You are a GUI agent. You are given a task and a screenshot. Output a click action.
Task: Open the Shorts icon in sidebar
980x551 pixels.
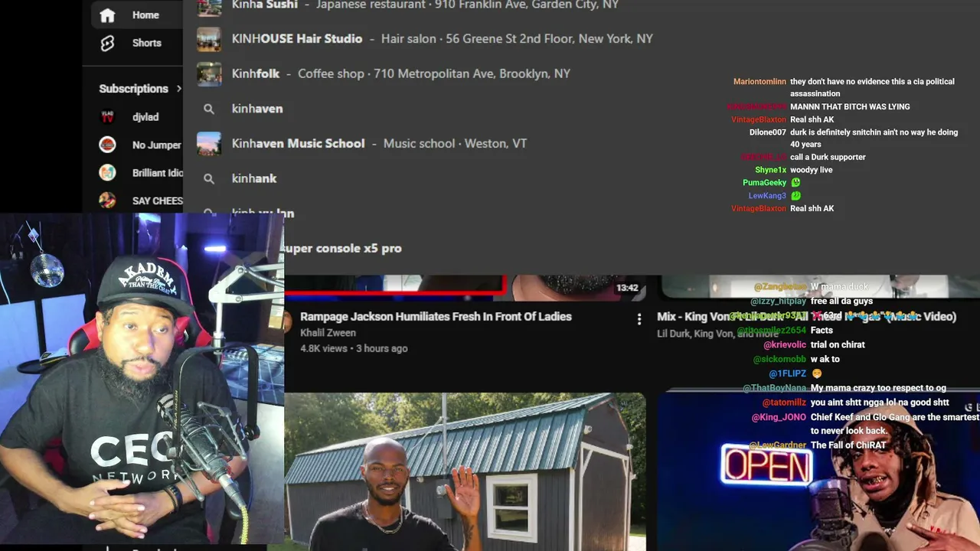[107, 43]
